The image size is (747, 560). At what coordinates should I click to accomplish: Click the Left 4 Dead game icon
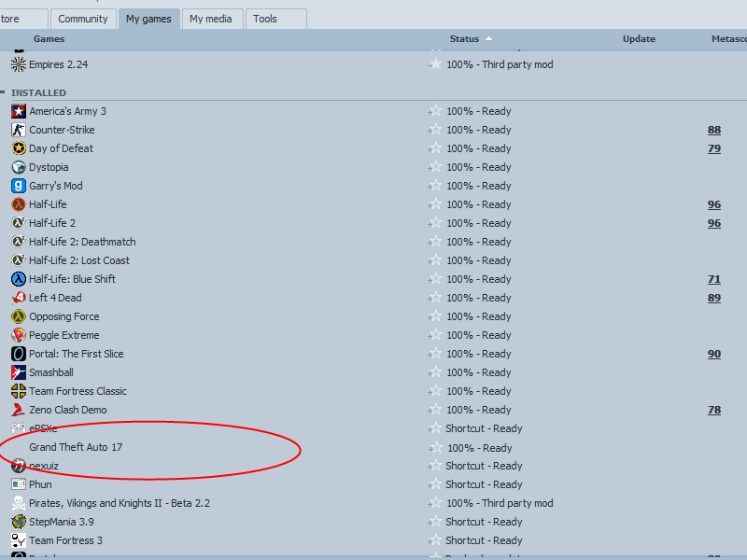19,298
